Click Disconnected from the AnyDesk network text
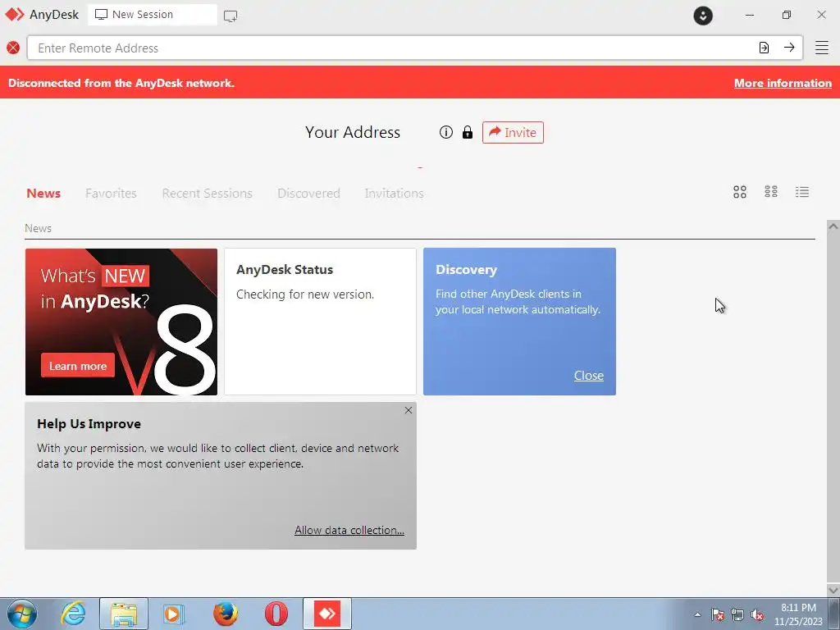 coord(121,83)
